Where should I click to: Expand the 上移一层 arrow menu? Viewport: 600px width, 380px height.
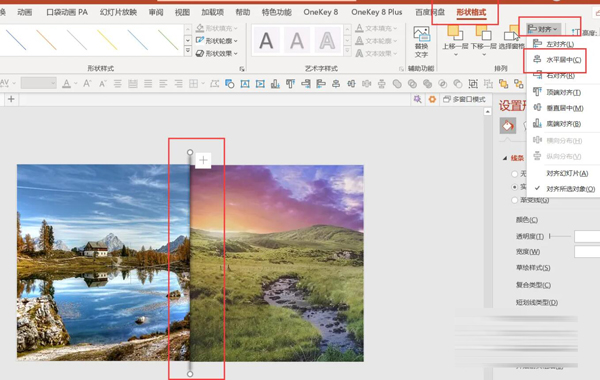click(455, 55)
